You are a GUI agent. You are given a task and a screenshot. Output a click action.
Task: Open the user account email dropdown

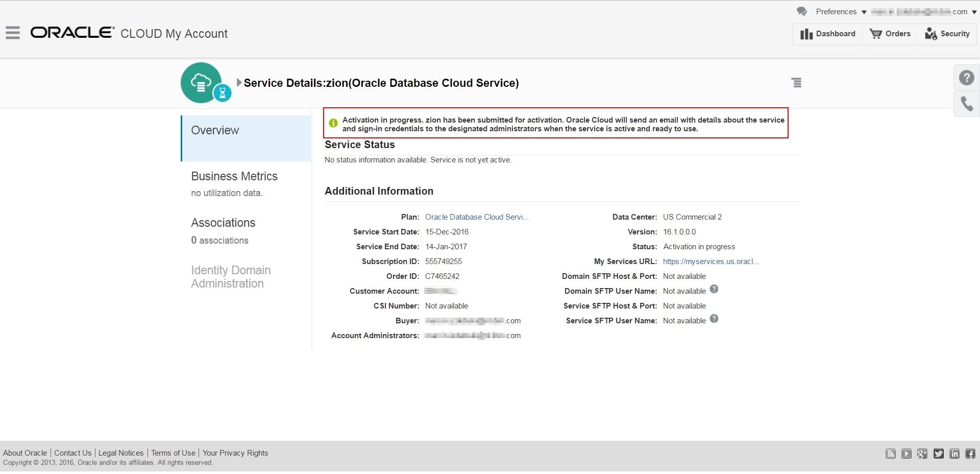[924, 12]
